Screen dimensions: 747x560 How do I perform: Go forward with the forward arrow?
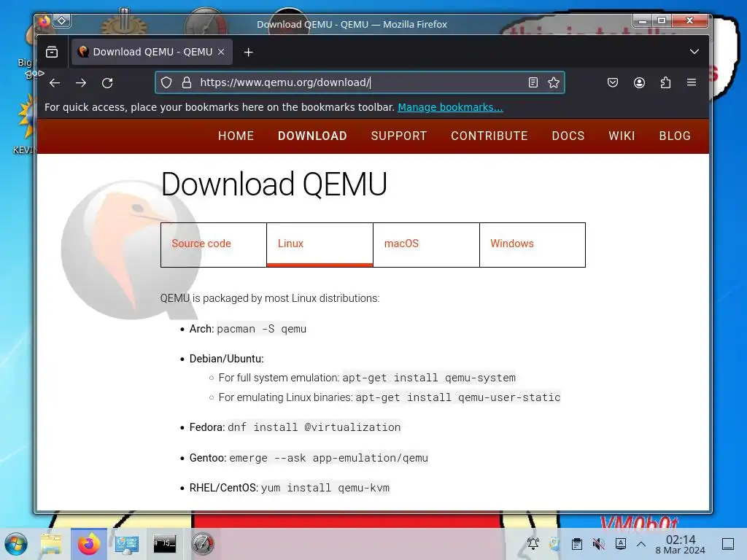81,83
